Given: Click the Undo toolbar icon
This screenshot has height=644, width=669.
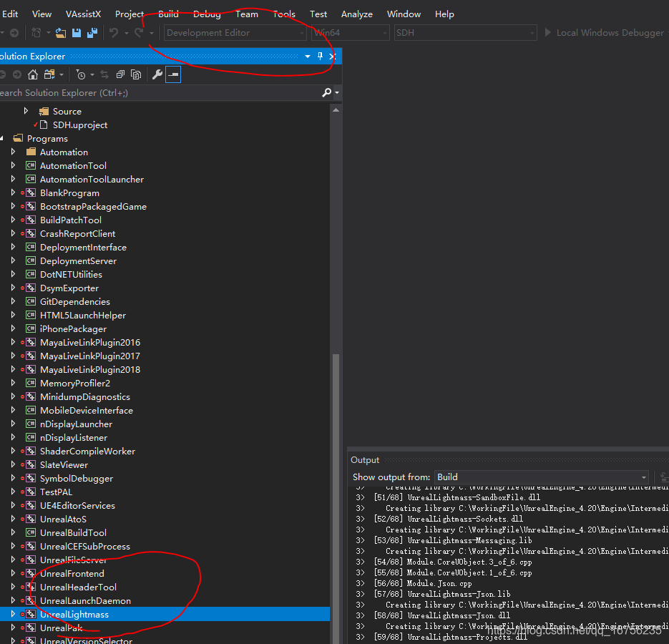Looking at the screenshot, I should [114, 33].
